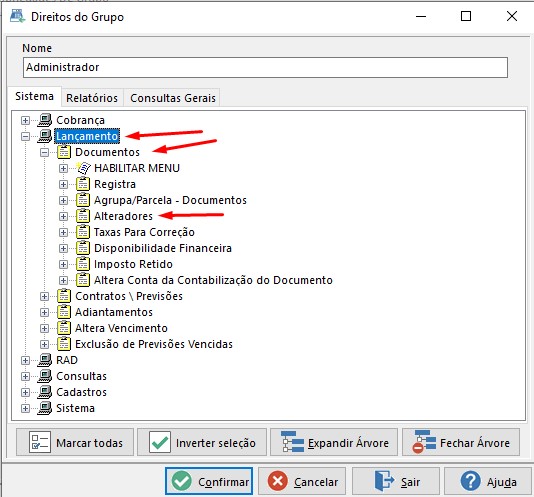Click the notepad icon beside Documentos
This screenshot has height=497, width=534.
64,152
